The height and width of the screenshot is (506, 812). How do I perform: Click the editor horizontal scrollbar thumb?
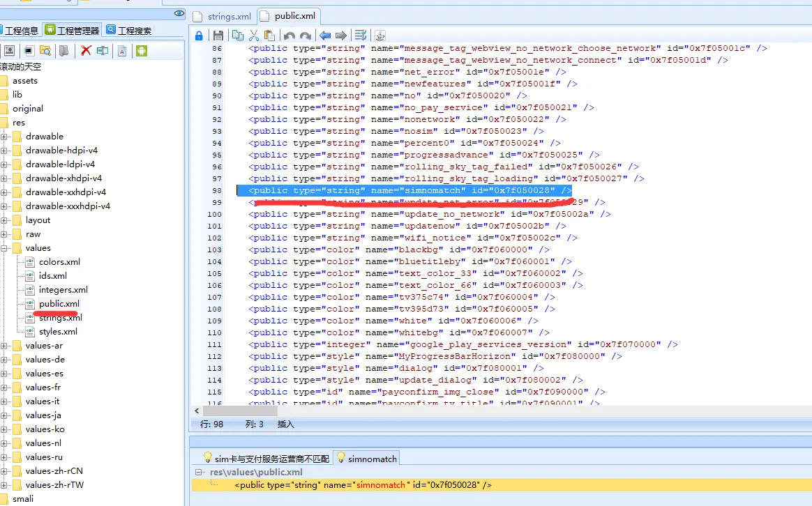click(x=239, y=411)
